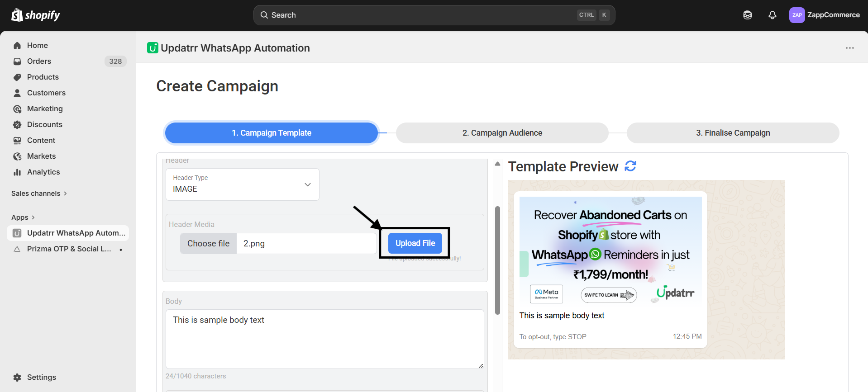The image size is (868, 392).
Task: Click the Upload File button
Action: tap(415, 243)
